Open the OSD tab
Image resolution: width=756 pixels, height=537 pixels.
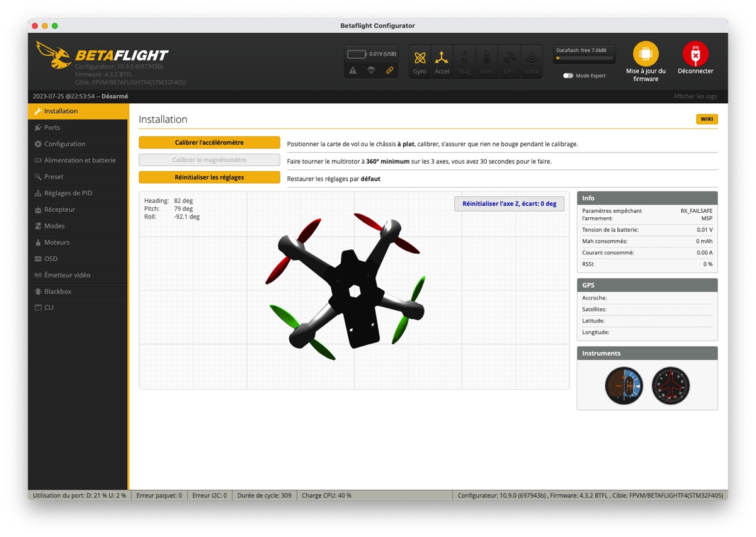point(77,258)
